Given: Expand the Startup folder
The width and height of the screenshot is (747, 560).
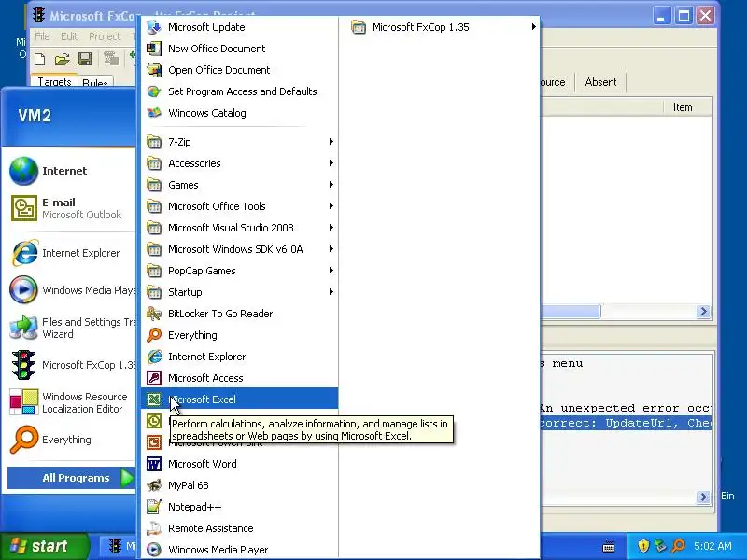Looking at the screenshot, I should coord(239,292).
